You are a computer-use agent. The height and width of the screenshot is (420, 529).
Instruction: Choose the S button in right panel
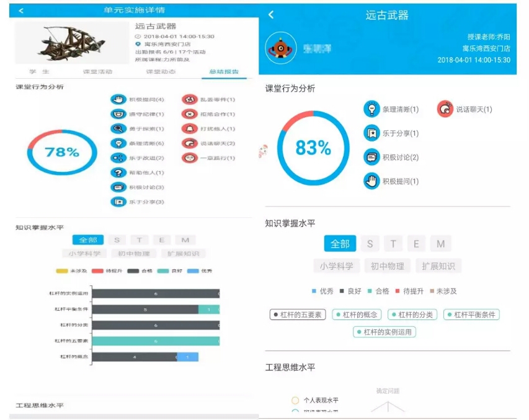pyautogui.click(x=370, y=244)
